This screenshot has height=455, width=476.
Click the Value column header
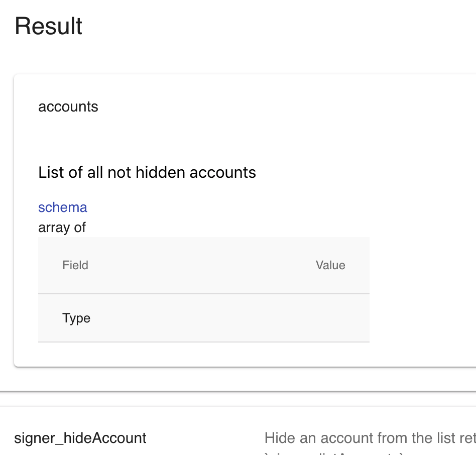coord(330,265)
